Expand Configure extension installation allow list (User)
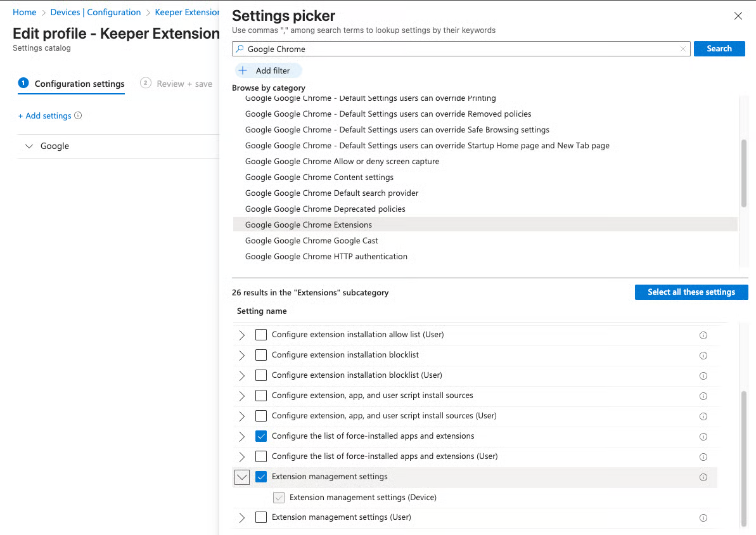756x535 pixels. (242, 335)
